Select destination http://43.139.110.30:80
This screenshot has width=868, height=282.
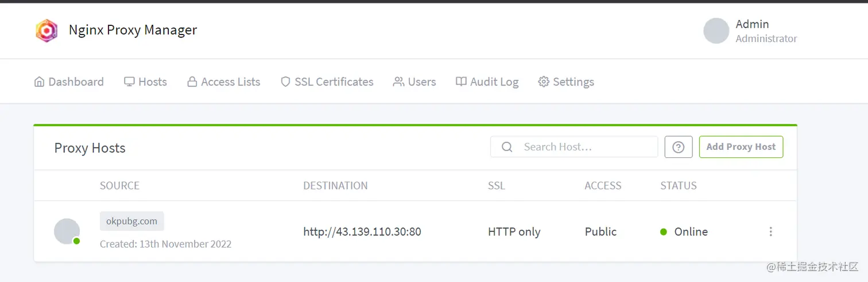point(362,232)
